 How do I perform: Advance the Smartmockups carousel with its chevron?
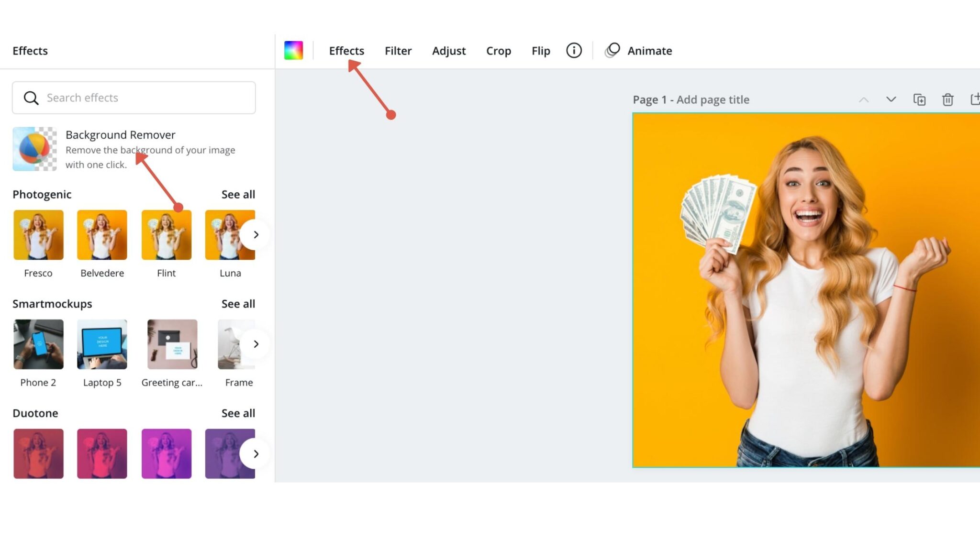[256, 343]
